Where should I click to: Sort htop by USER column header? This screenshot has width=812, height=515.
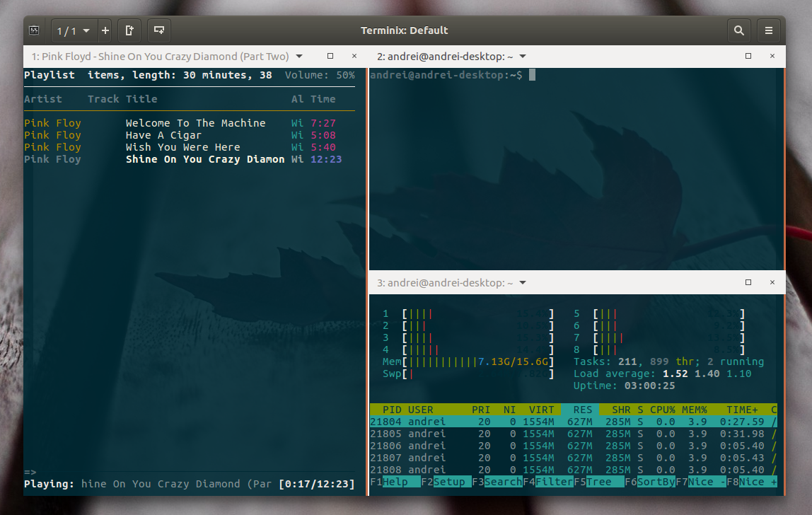pyautogui.click(x=420, y=410)
